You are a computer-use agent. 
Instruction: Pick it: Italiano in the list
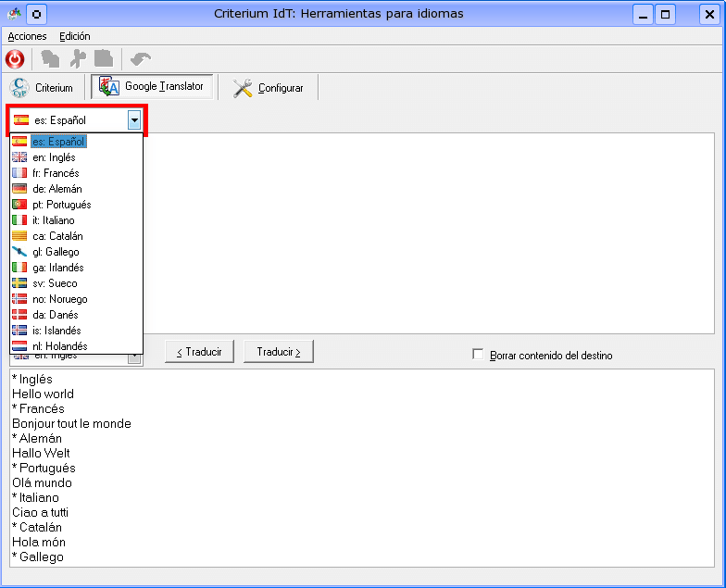click(x=76, y=220)
